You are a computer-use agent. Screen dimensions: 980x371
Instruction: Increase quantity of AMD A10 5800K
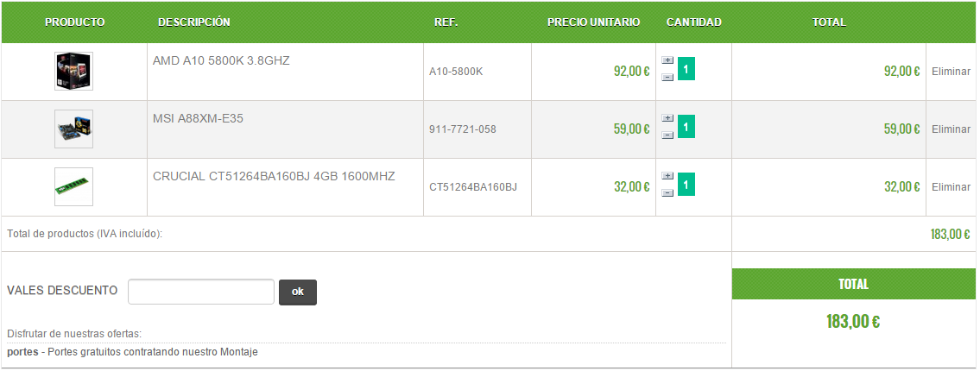[x=667, y=60]
